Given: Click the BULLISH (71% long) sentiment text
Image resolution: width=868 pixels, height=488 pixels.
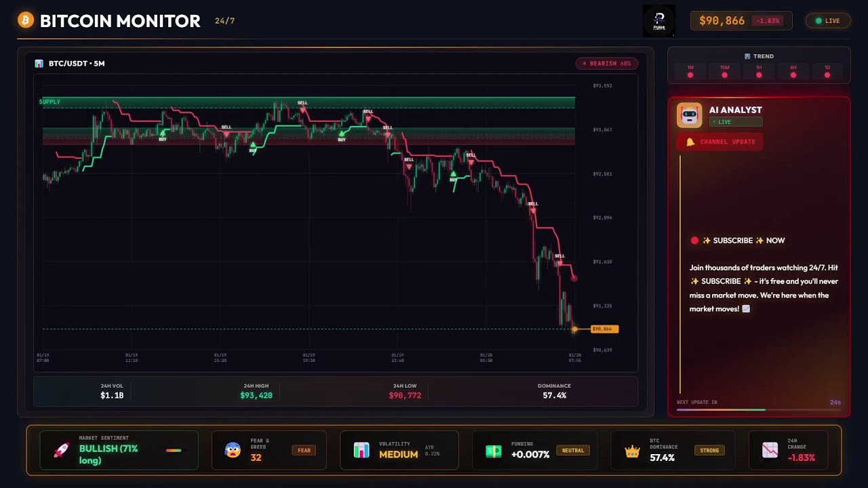Looking at the screenshot, I should click(x=108, y=455).
